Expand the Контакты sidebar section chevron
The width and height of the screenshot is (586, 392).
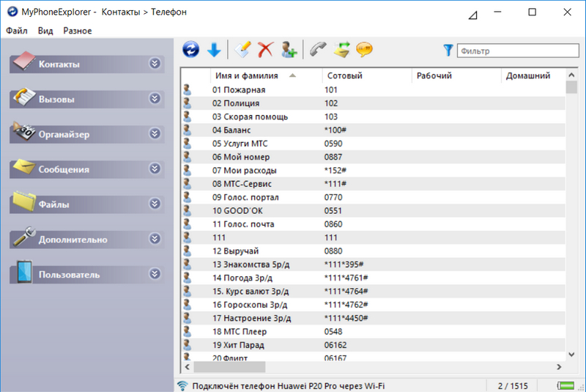pyautogui.click(x=155, y=64)
